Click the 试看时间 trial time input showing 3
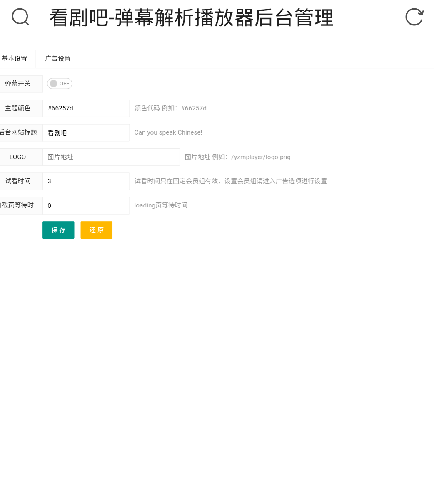The width and height of the screenshot is (434, 504). (x=86, y=181)
